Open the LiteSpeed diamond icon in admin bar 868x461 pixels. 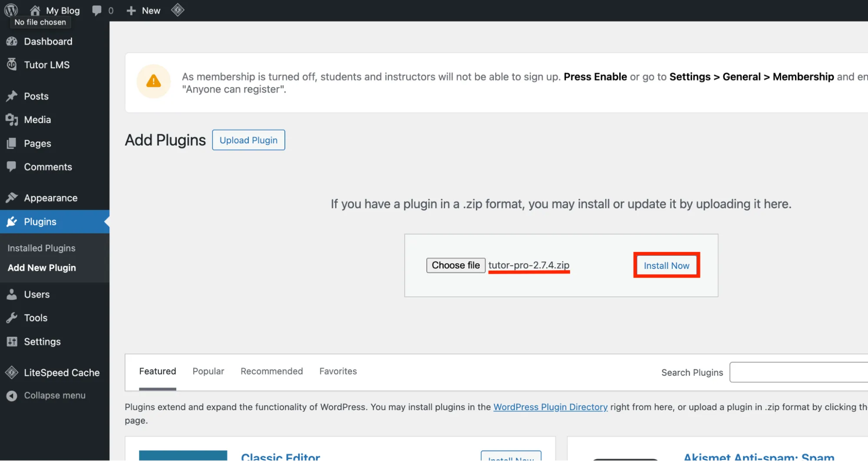178,10
